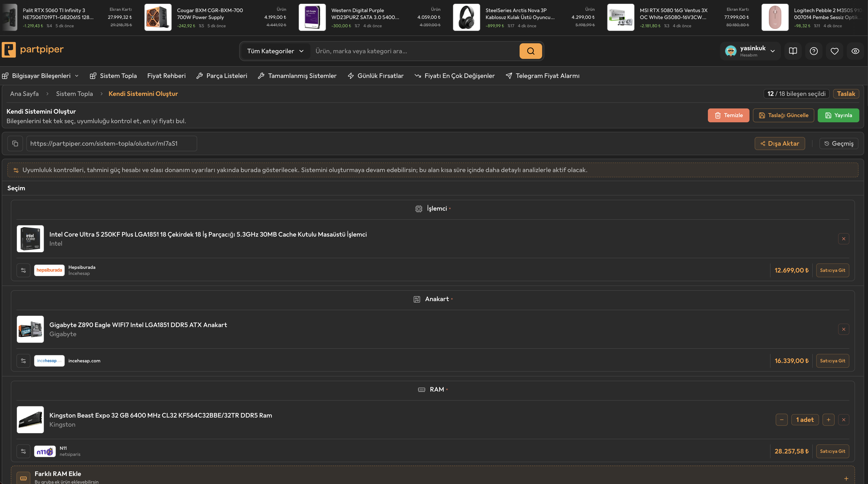Open the partpiper home logo
Viewport: 868px width, 484px height.
coord(33,50)
